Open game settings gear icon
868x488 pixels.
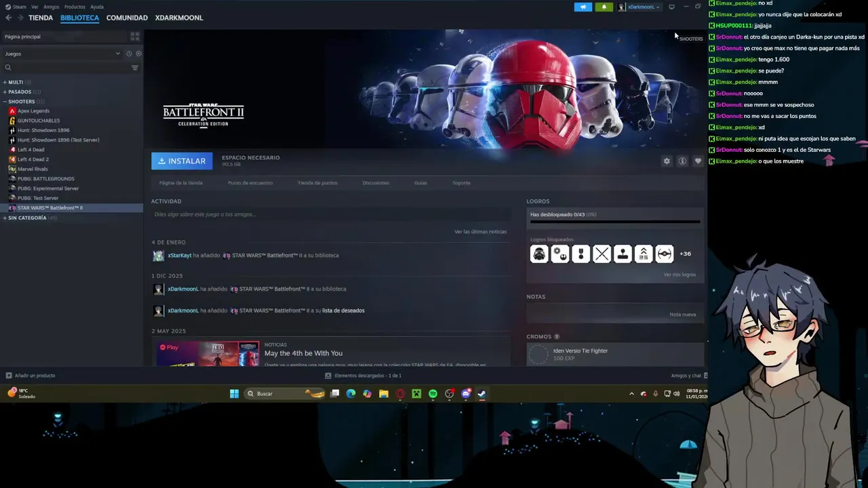(x=667, y=161)
